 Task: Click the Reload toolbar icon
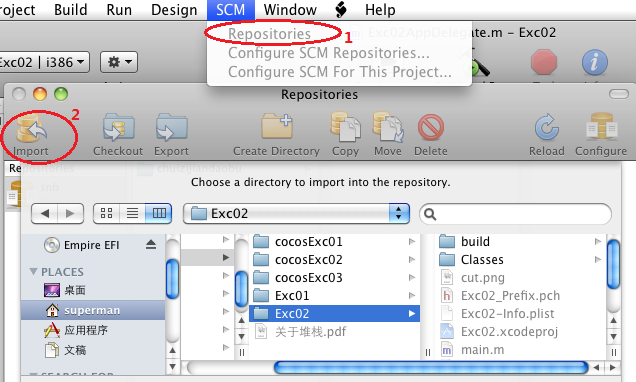pos(546,127)
